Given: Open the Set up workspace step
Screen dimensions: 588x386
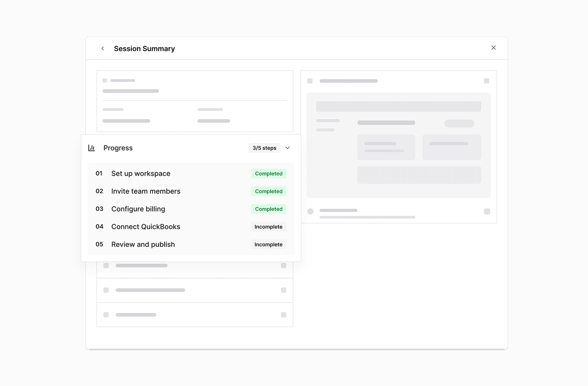Looking at the screenshot, I should coord(191,174).
